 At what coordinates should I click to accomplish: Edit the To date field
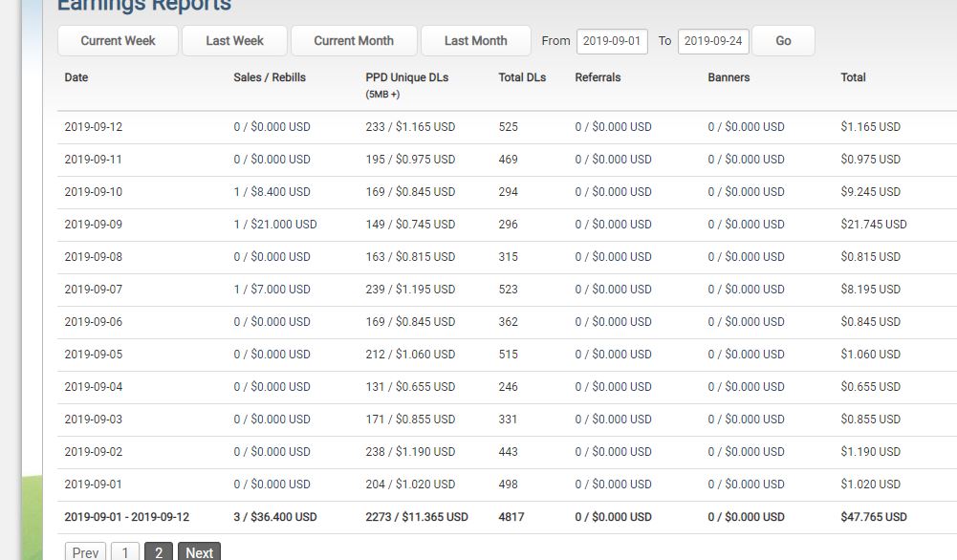tap(713, 41)
